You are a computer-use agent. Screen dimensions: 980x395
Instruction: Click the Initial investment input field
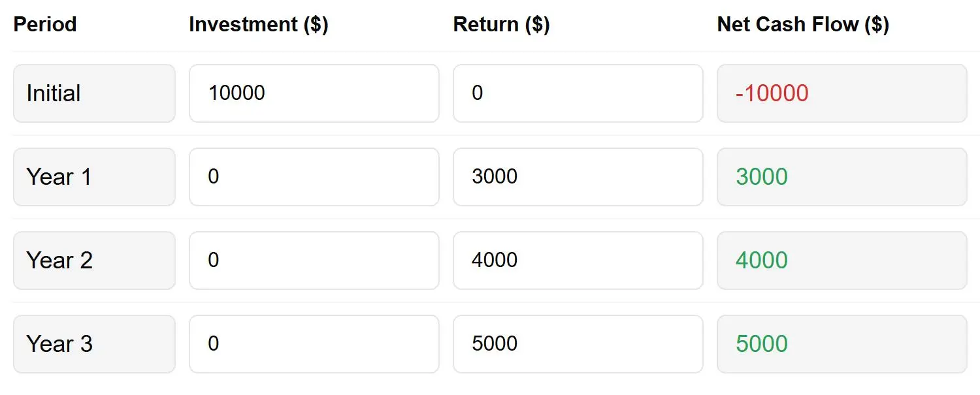314,93
